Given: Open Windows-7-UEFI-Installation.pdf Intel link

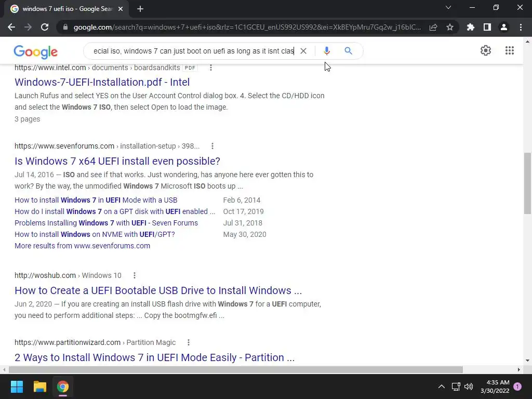Looking at the screenshot, I should (102, 82).
